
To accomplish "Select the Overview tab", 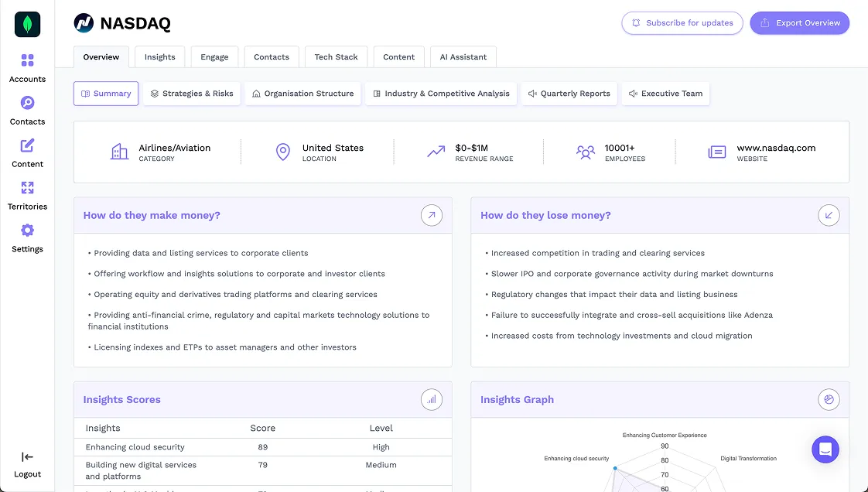I will tap(101, 57).
